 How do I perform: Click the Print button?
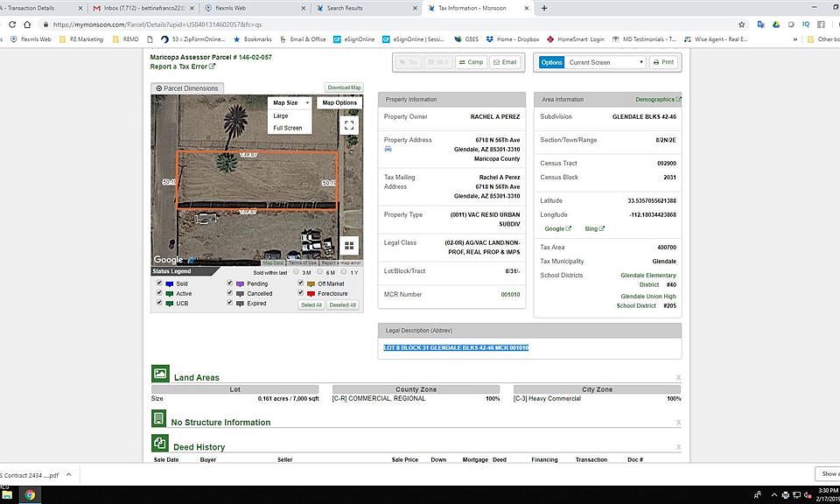click(663, 62)
